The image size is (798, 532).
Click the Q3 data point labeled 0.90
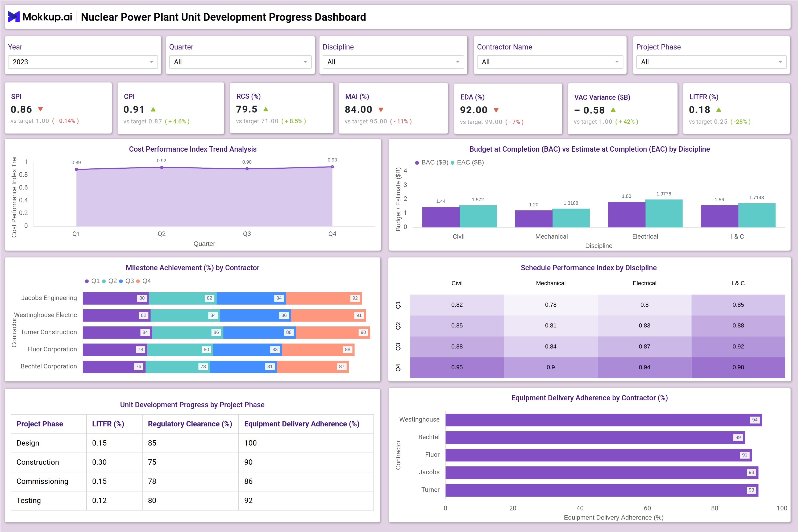[x=247, y=169]
